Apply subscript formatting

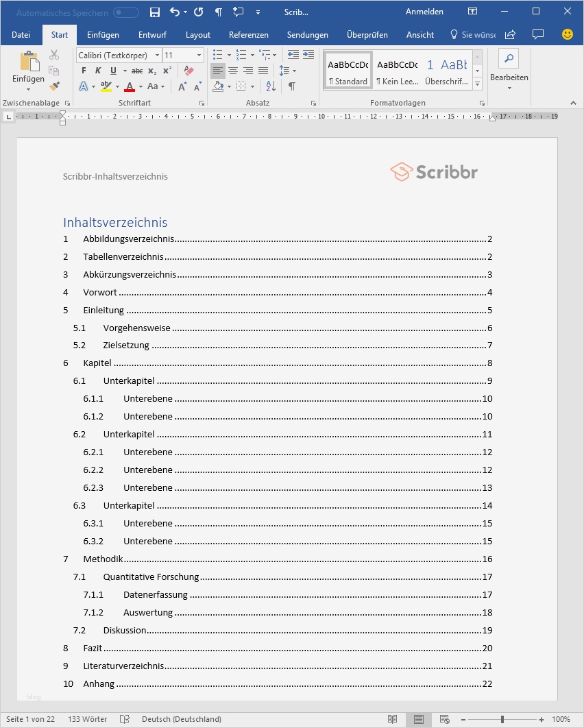[152, 71]
